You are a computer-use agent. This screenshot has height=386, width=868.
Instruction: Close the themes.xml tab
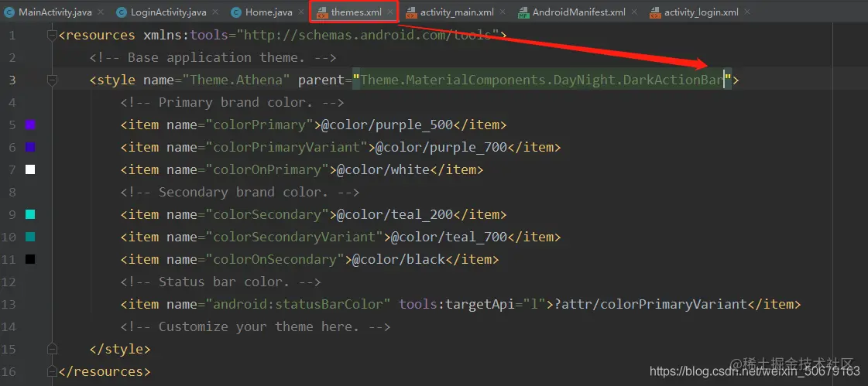tap(389, 12)
